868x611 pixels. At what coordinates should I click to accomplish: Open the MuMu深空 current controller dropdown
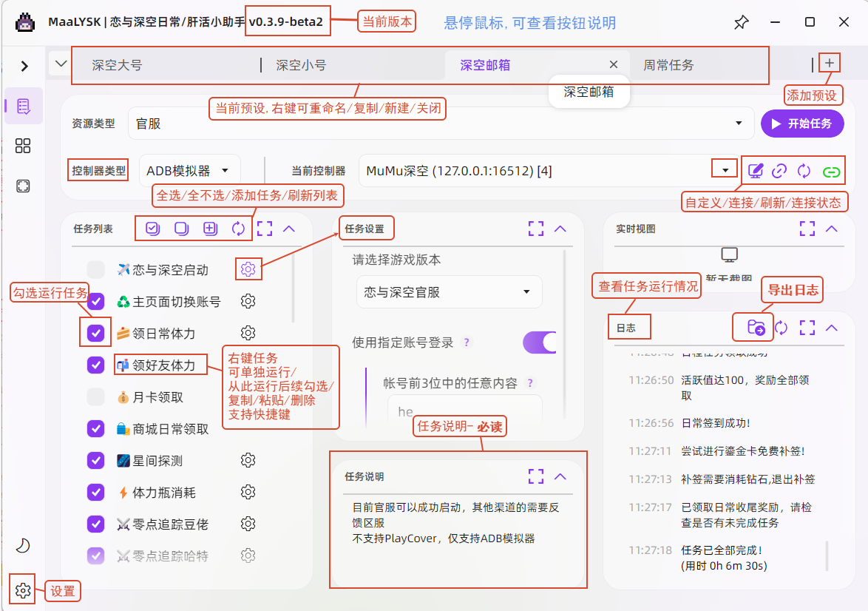pos(549,171)
